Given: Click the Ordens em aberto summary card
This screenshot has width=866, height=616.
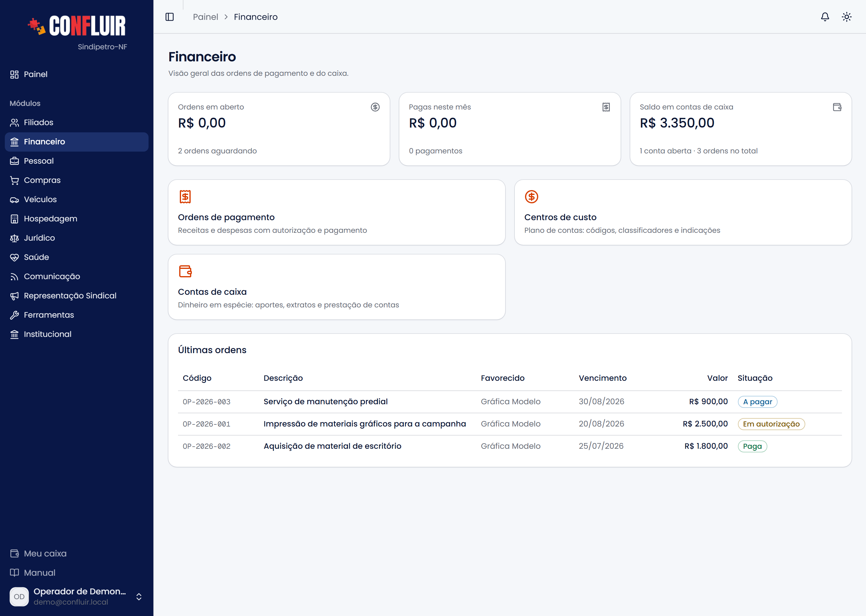Looking at the screenshot, I should (x=279, y=129).
